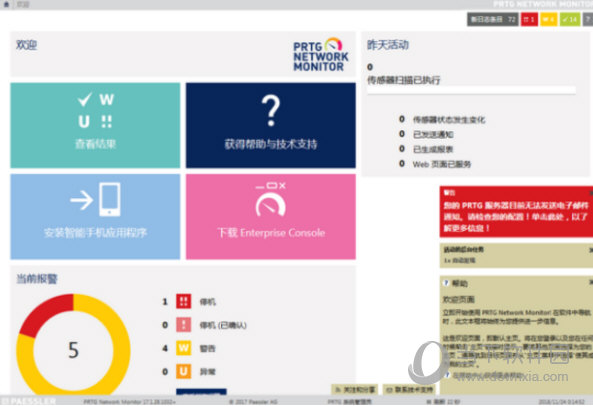Open the 安装智能手机应用程序 light blue tile

[95, 217]
